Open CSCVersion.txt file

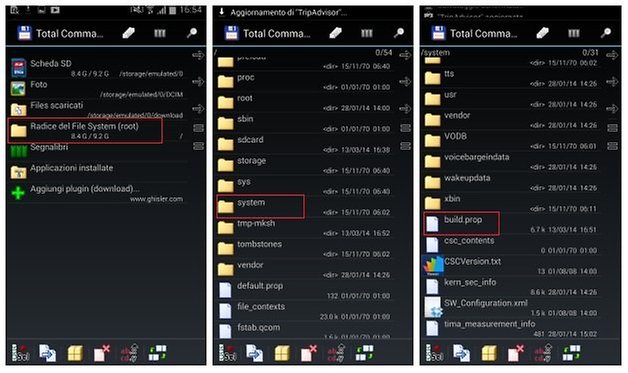(x=511, y=266)
